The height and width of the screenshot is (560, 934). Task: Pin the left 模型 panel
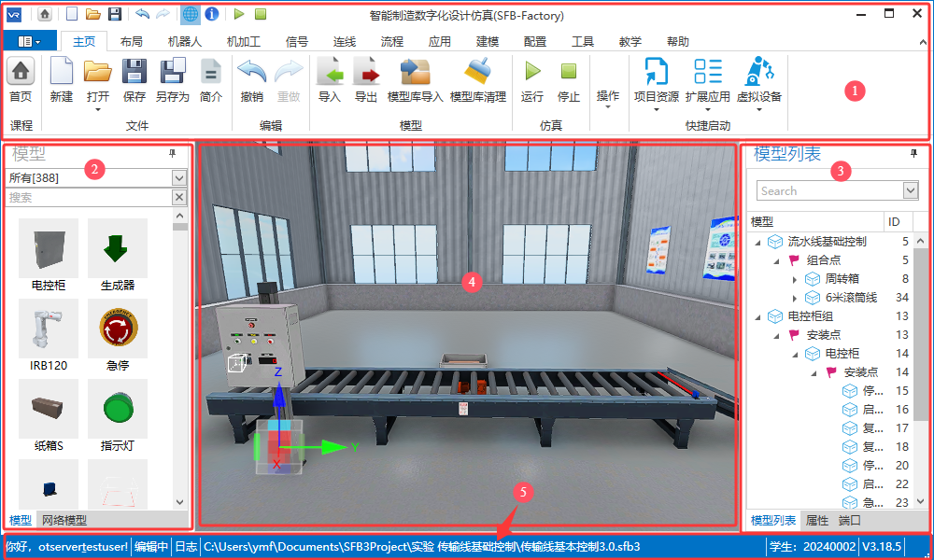click(172, 154)
